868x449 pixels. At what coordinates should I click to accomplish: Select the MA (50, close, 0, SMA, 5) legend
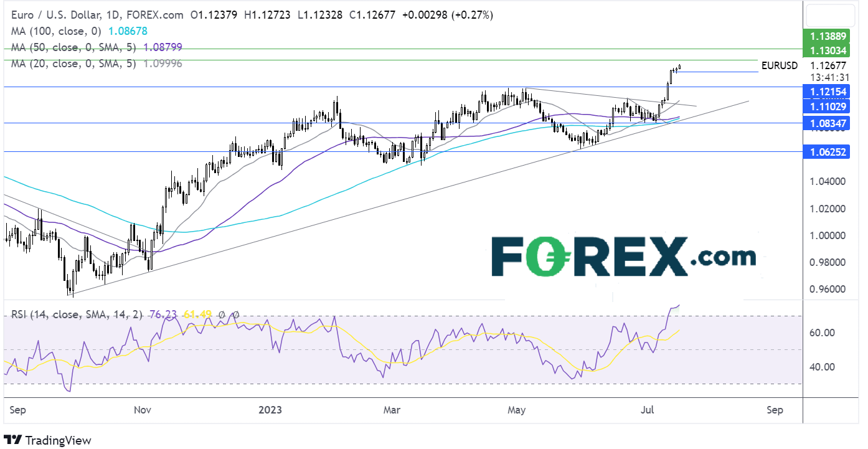pyautogui.click(x=73, y=47)
